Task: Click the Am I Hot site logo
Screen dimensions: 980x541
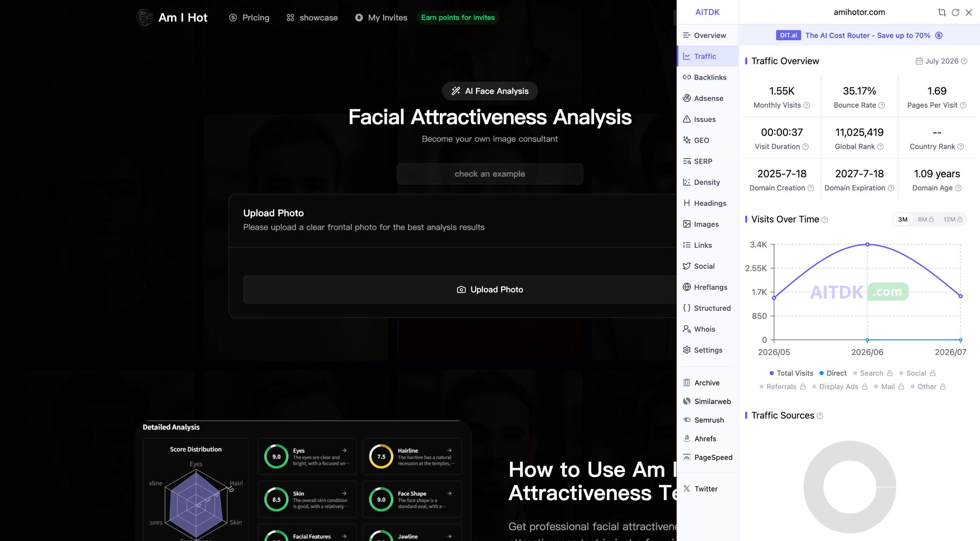Action: click(x=172, y=17)
